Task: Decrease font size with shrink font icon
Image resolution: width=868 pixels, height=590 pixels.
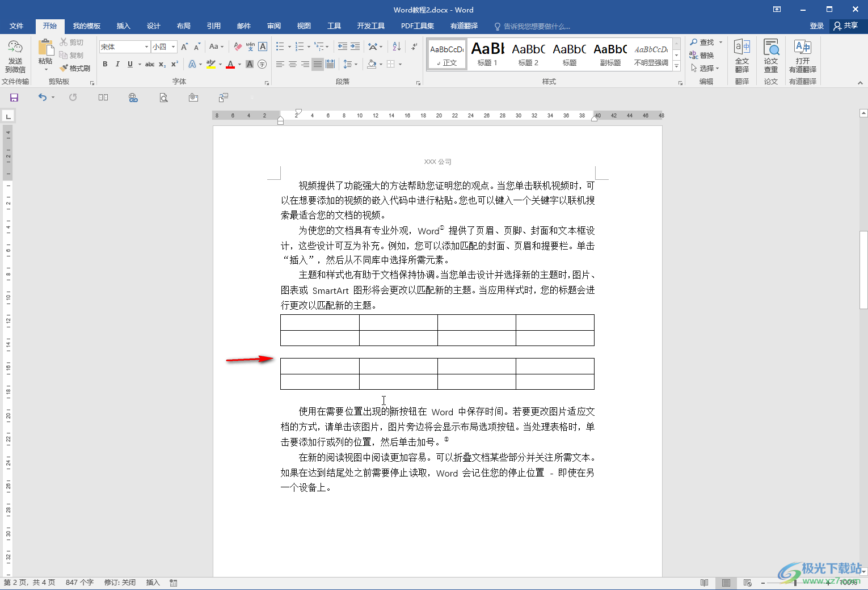Action: [x=197, y=47]
